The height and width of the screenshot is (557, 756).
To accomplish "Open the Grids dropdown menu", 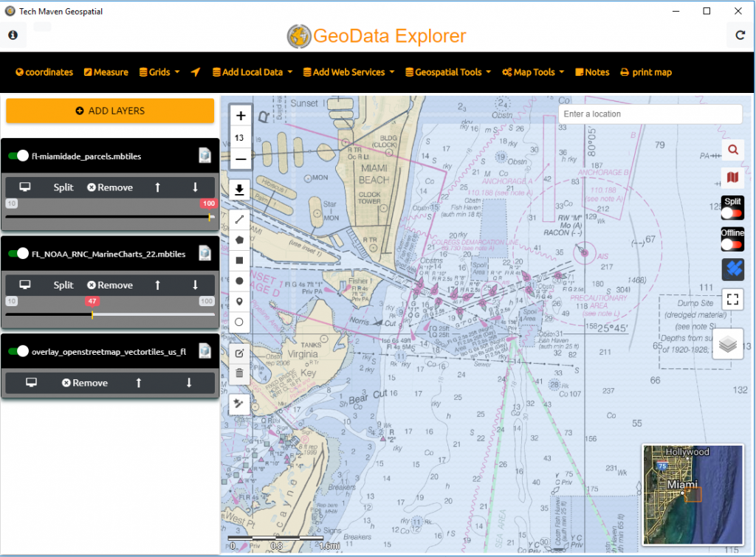I will pyautogui.click(x=158, y=72).
